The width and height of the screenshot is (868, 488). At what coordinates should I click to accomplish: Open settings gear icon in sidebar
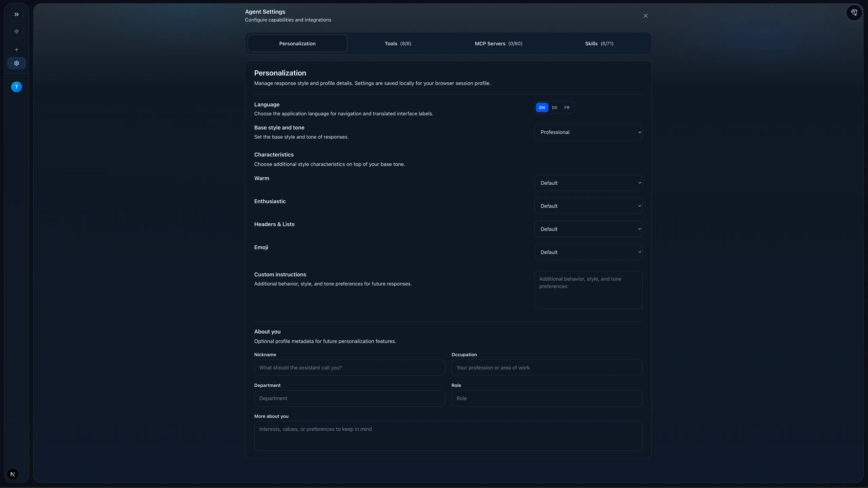tap(16, 63)
